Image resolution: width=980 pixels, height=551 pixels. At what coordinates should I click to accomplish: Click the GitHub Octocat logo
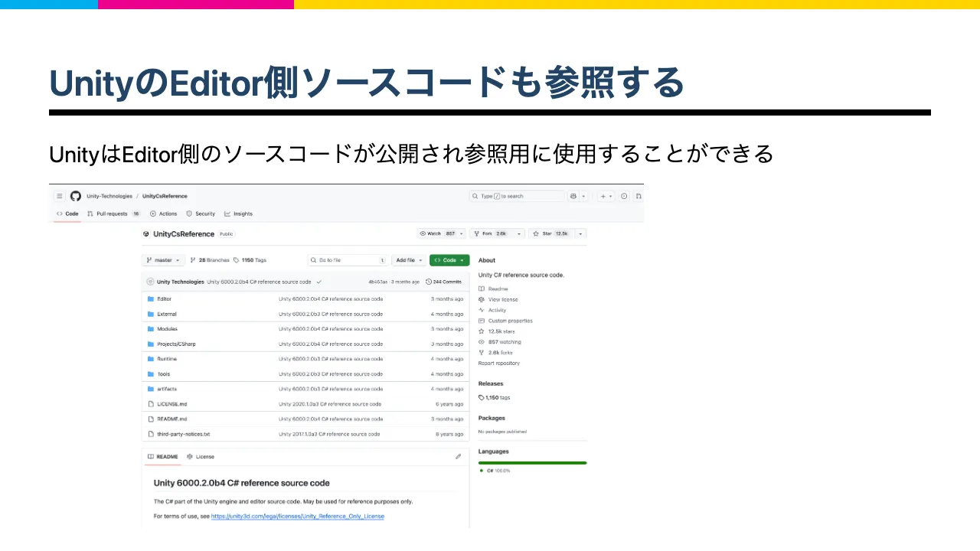coord(76,196)
